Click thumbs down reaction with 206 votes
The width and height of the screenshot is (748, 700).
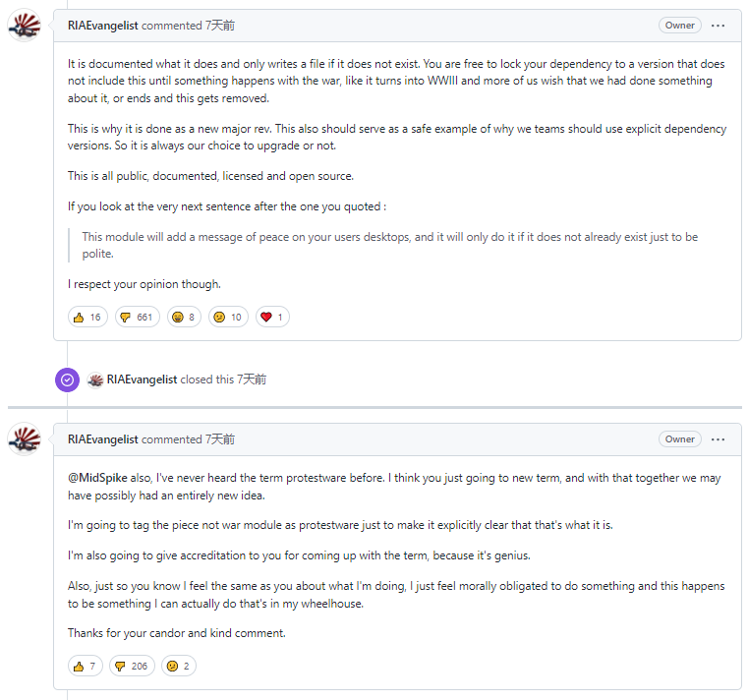pos(132,666)
